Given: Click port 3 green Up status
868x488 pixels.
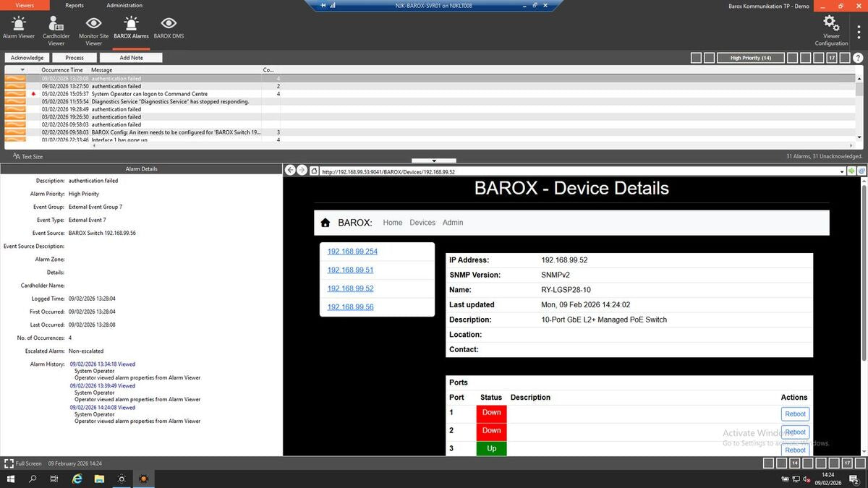Looking at the screenshot, I should point(492,448).
